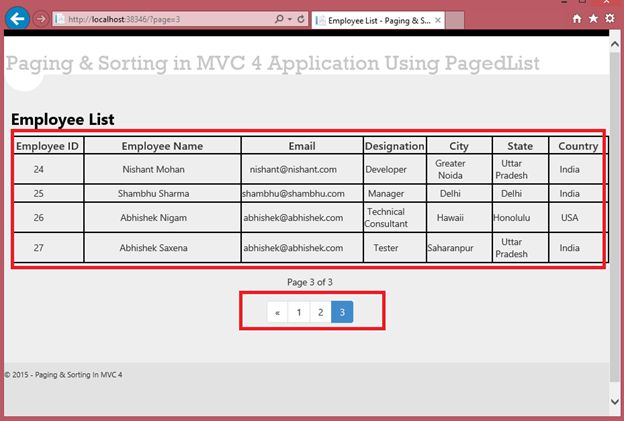Sort by the Employee Name column header
Image resolution: width=624 pixels, height=421 pixels.
pos(162,146)
